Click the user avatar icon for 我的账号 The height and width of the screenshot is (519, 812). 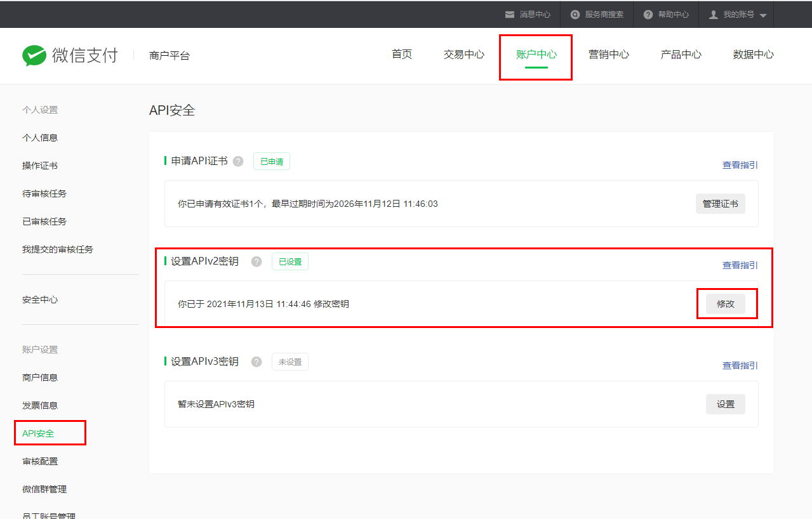[x=713, y=14]
